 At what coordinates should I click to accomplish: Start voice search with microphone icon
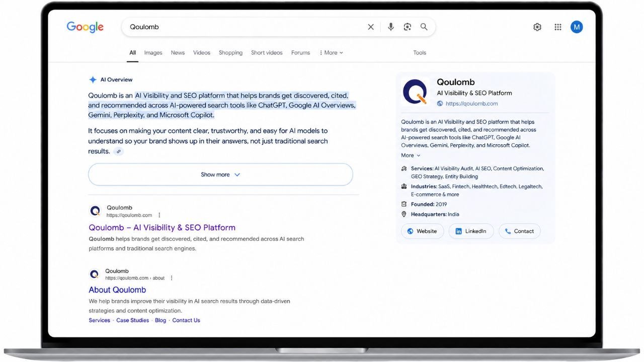(390, 27)
